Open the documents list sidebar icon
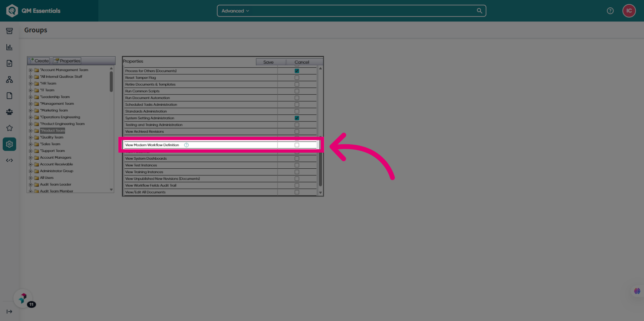The image size is (644, 321). pyautogui.click(x=9, y=63)
